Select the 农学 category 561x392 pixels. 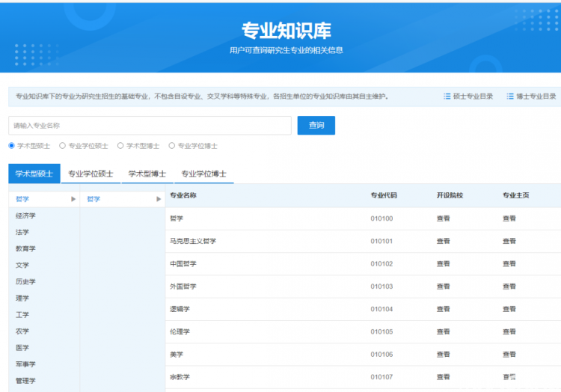click(22, 331)
